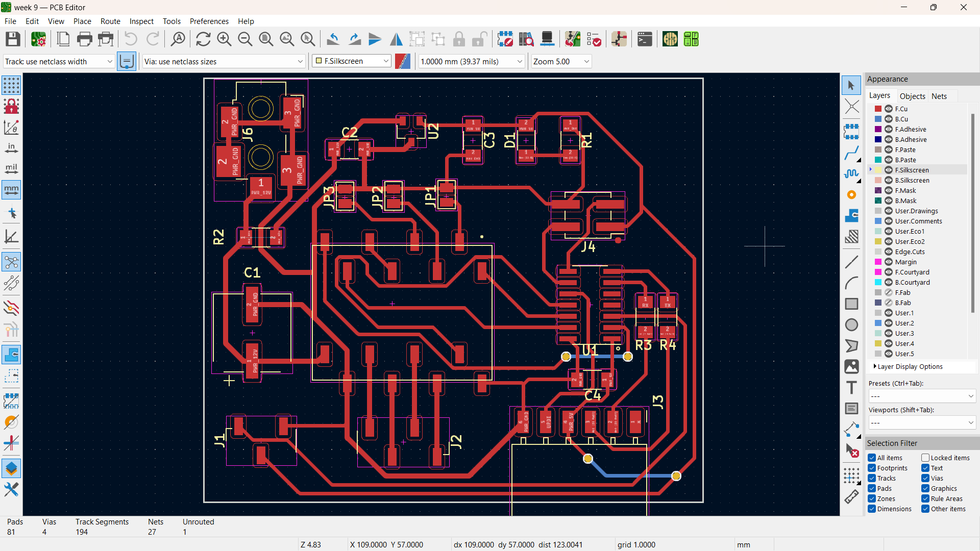
Task: Hide the B.Cu layer visibility eye
Action: (889, 119)
